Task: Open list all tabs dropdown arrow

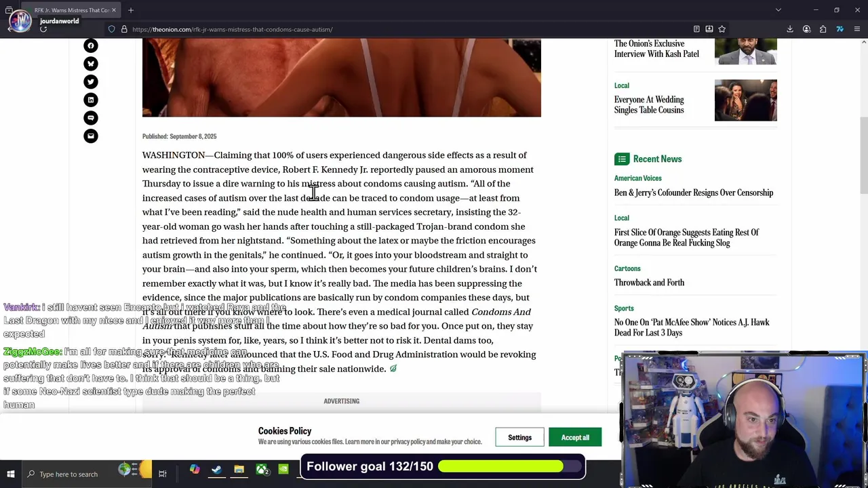Action: (x=778, y=10)
